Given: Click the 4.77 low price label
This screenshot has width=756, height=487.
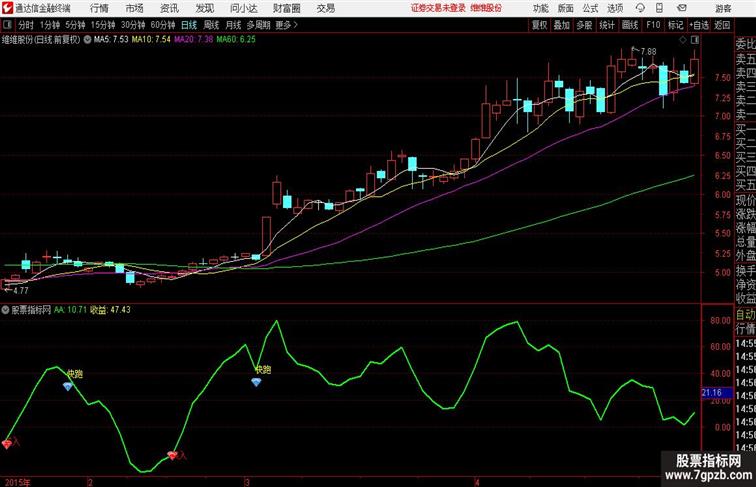Looking at the screenshot, I should tap(20, 290).
